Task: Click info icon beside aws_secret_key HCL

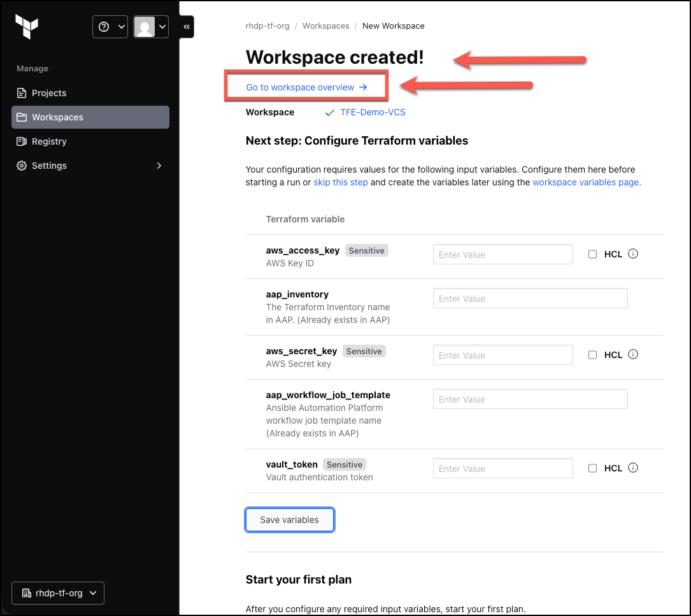Action: (x=633, y=355)
